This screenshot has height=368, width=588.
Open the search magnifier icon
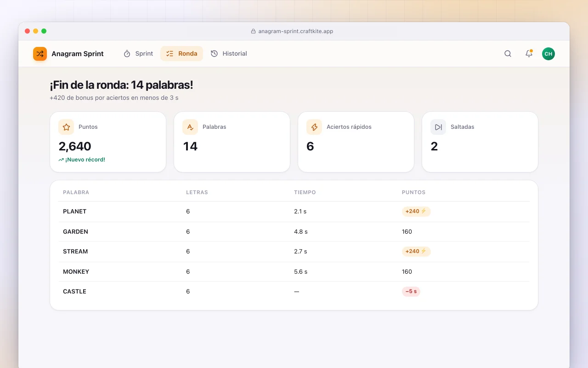coord(508,54)
